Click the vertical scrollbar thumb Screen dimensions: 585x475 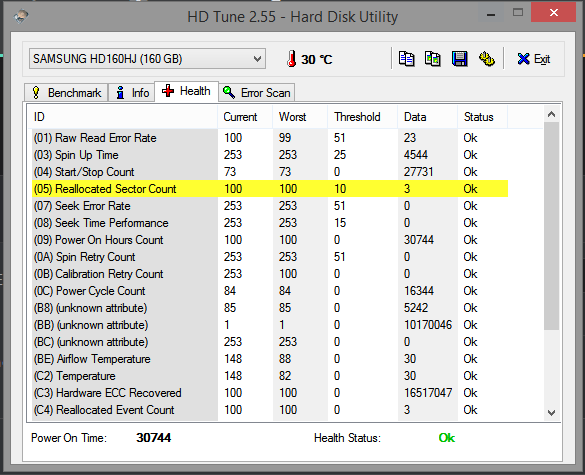551,226
